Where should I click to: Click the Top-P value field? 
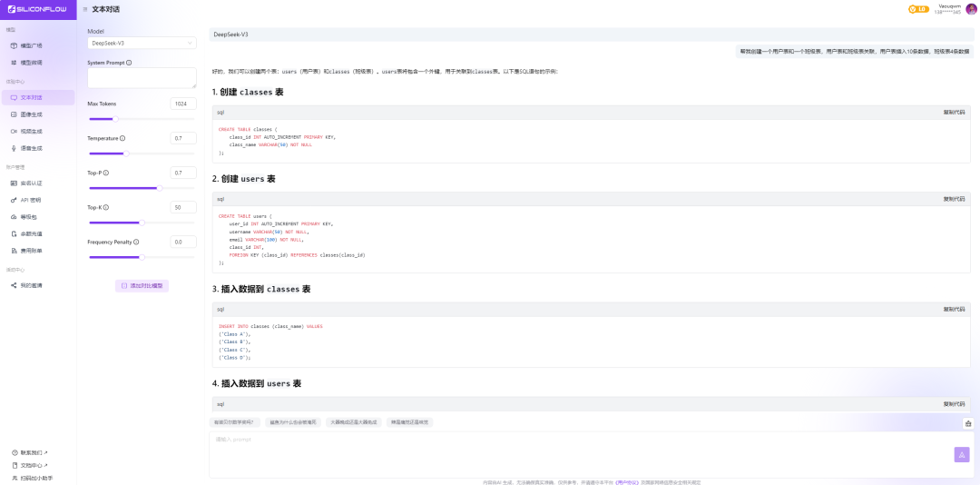point(183,173)
